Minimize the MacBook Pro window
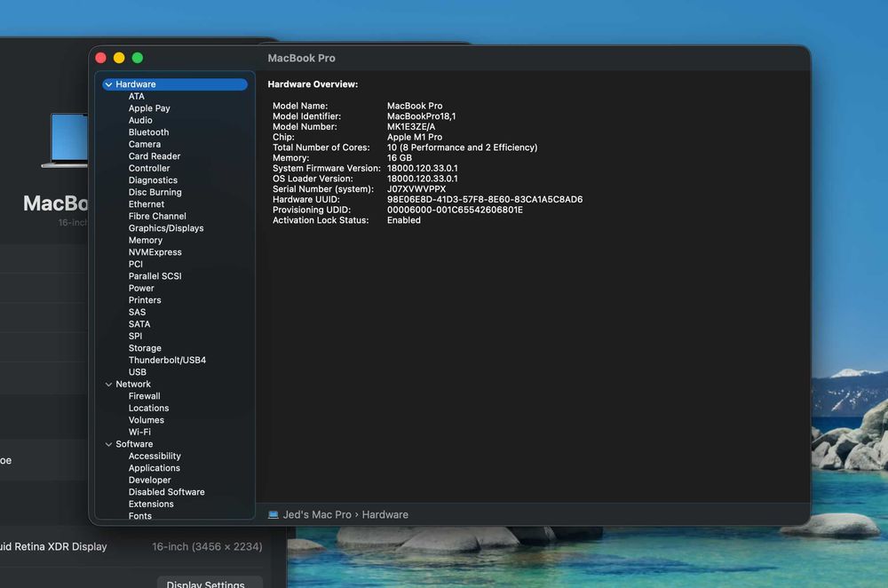 point(119,58)
